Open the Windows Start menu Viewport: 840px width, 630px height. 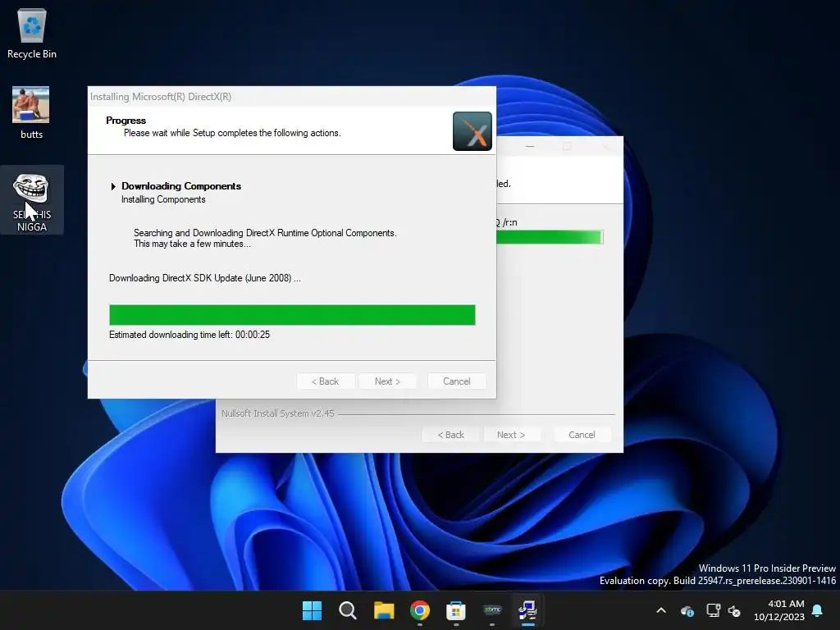(312, 610)
